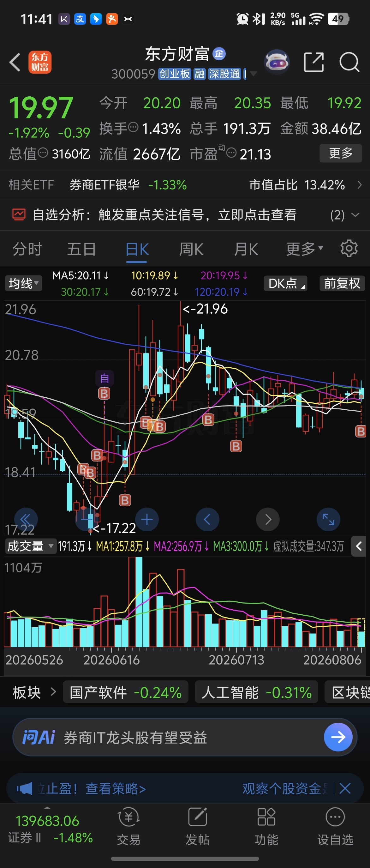Zoom in chart with plus button

point(147,519)
